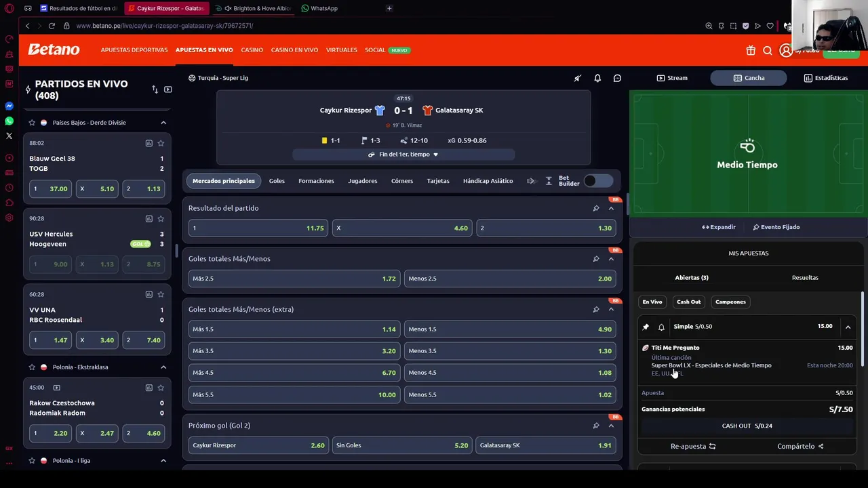The image size is (868, 488).
Task: Open the gift promotions icon in header
Action: 751,50
